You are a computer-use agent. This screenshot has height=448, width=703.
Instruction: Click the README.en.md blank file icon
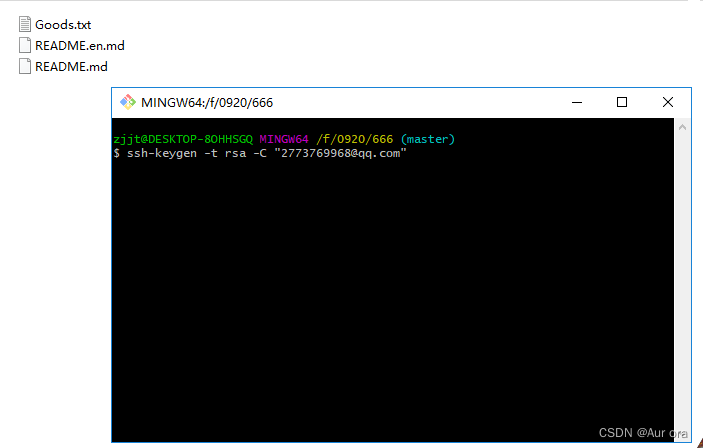pyautogui.click(x=25, y=45)
